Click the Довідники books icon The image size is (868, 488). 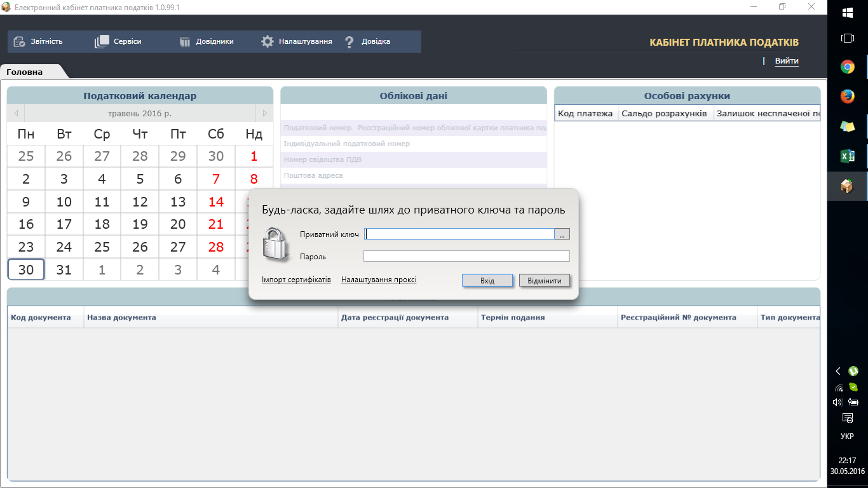coord(185,42)
